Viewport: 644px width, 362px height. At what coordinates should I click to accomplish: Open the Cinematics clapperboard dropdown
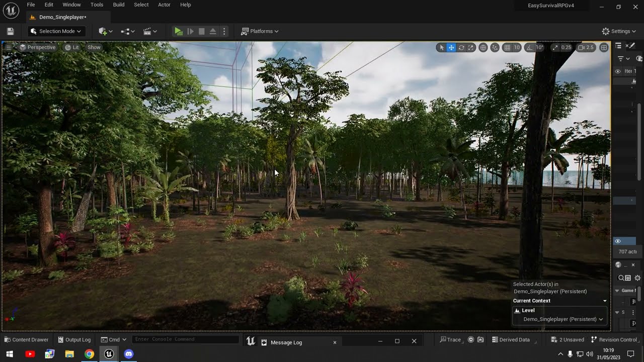pos(150,31)
